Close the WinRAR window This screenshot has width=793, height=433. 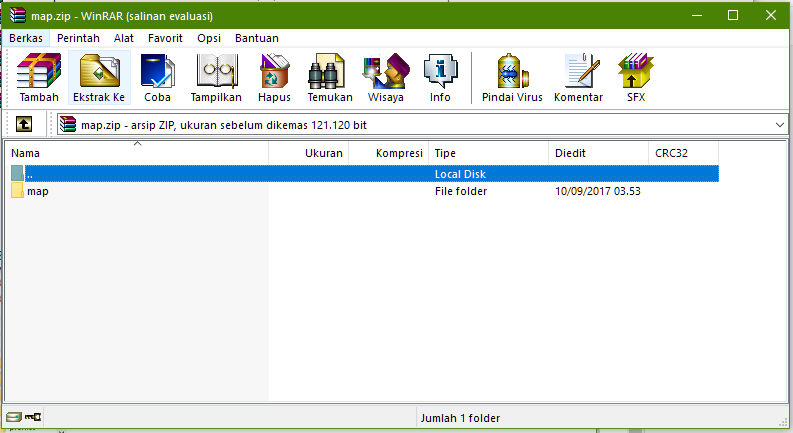click(x=771, y=15)
